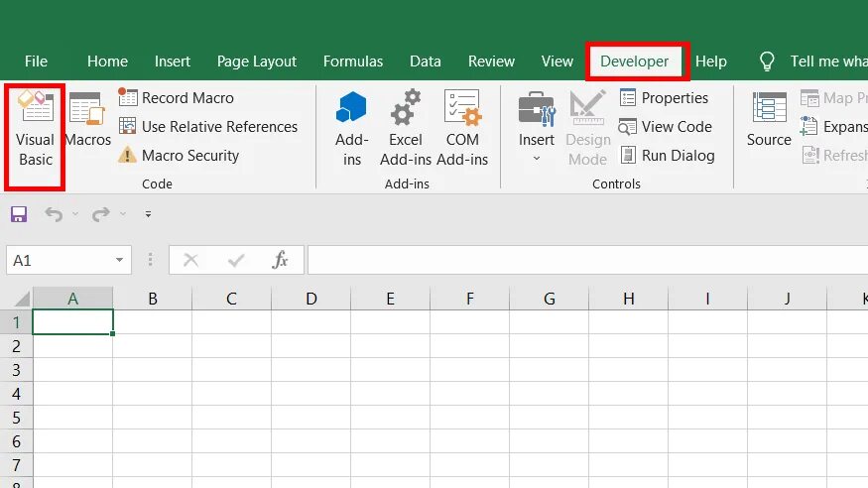Switch to the View tab
Screen dimensions: 868x488
558,61
